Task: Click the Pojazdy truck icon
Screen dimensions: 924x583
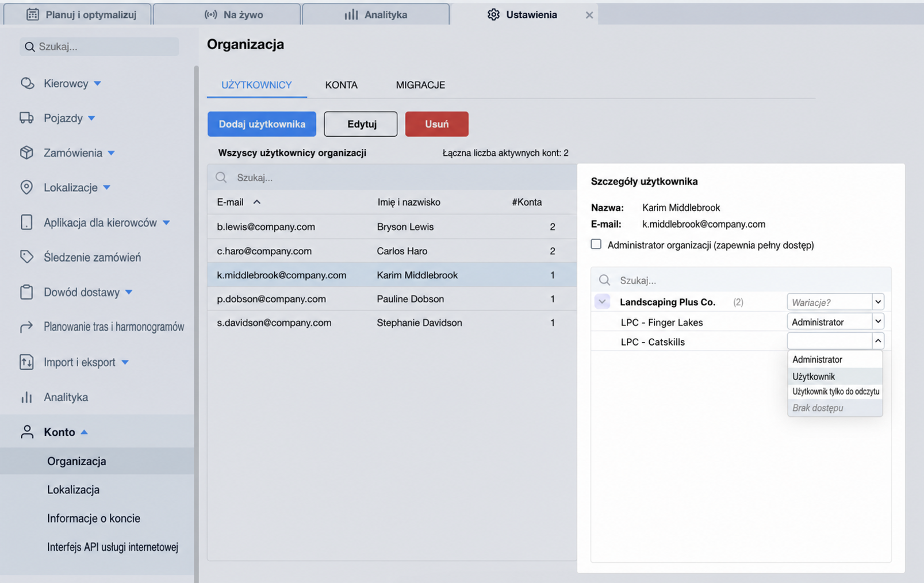Action: click(x=26, y=118)
